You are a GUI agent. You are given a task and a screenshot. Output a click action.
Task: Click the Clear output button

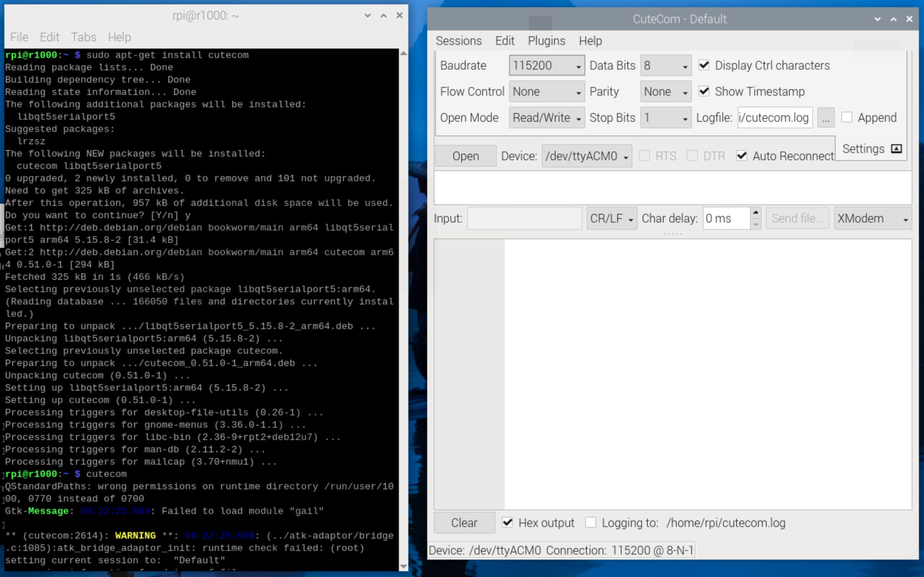coord(464,522)
